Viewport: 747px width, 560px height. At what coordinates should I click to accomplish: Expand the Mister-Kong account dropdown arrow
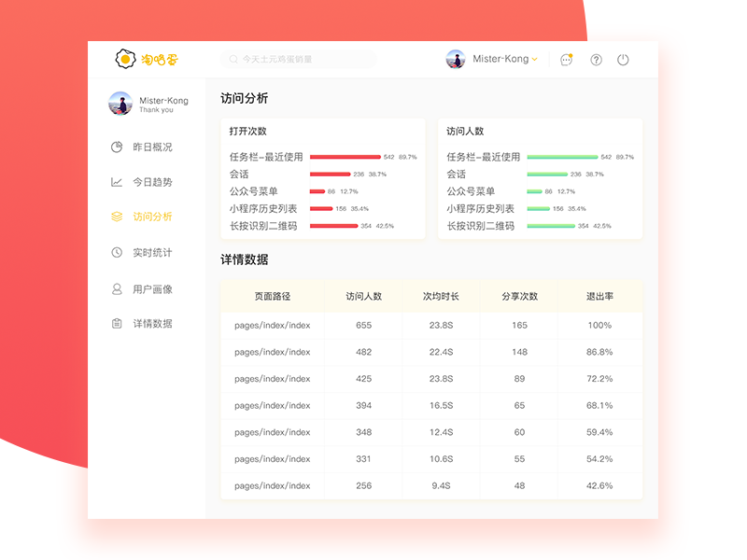click(x=534, y=60)
